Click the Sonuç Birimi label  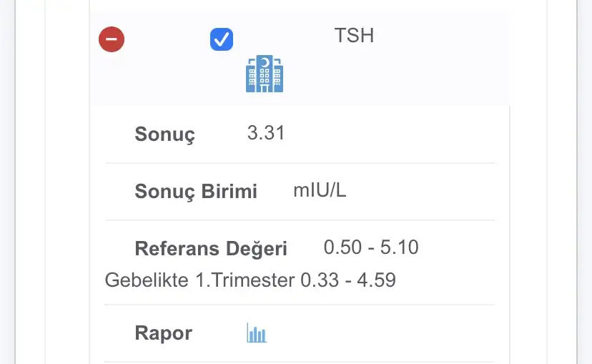196,191
